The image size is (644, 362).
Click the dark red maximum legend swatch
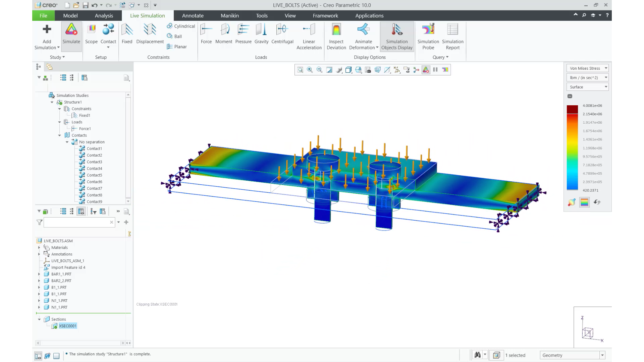pos(572,109)
